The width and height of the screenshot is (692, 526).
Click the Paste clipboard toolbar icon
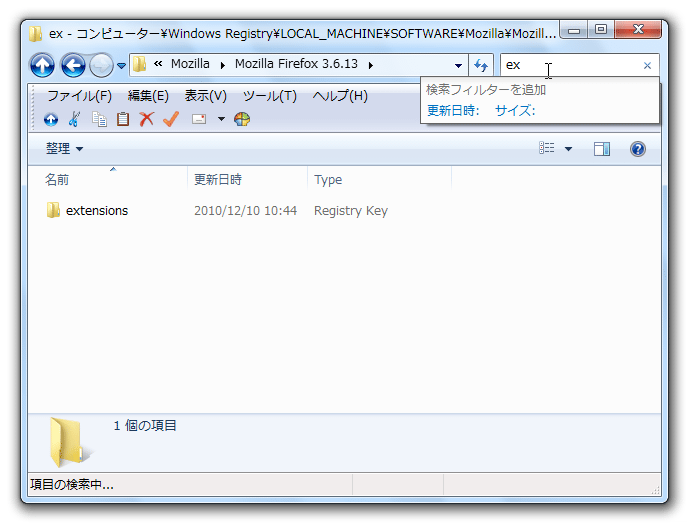click(x=123, y=119)
